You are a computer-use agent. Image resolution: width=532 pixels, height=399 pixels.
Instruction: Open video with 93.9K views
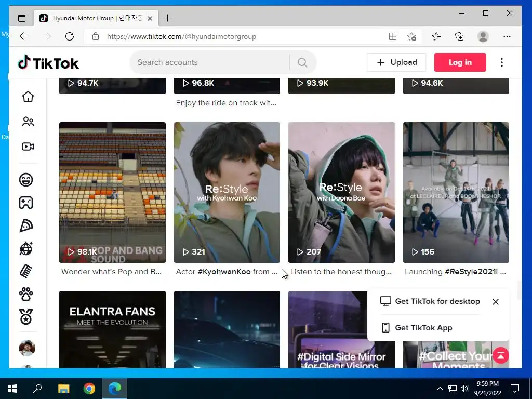(341, 86)
